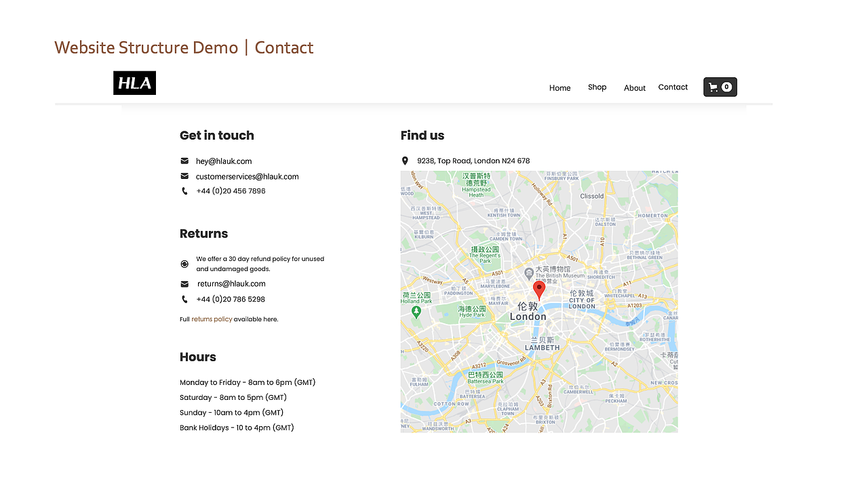Click the refund policy bullet icon
The width and height of the screenshot is (868, 488).
coord(184,264)
